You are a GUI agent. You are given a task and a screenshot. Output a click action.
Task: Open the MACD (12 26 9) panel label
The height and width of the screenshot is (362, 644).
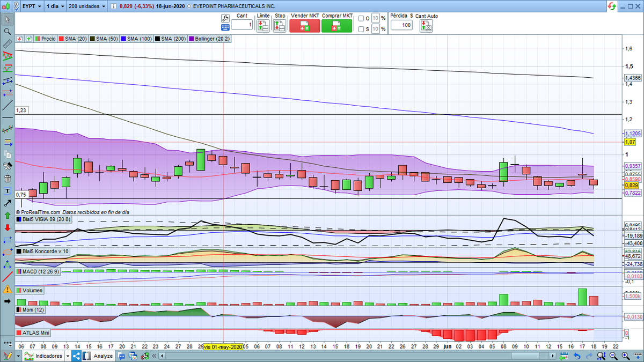(x=39, y=272)
